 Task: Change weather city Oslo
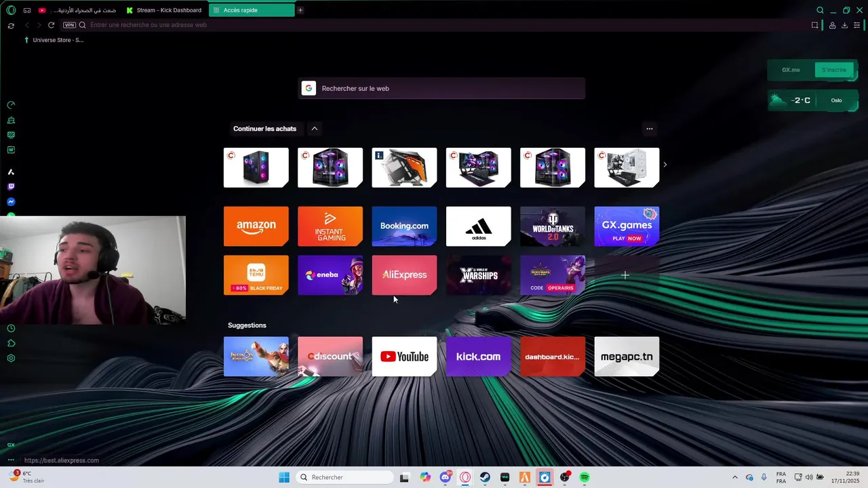pos(836,100)
